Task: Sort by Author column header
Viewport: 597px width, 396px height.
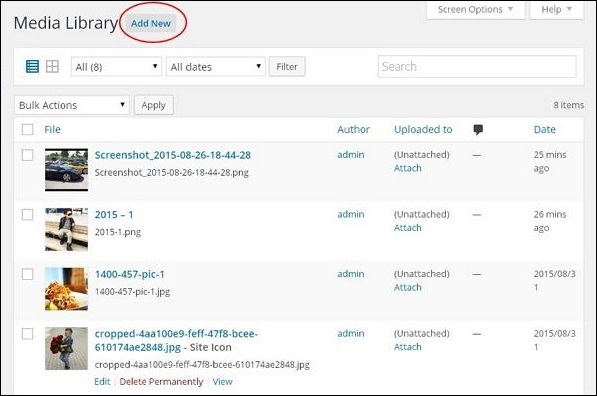Action: coord(353,129)
